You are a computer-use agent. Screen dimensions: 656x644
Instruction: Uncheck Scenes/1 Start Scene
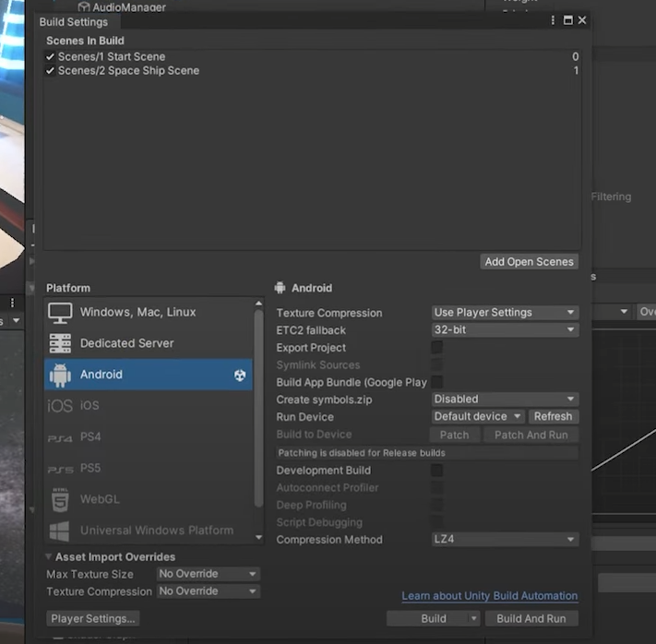(50, 56)
